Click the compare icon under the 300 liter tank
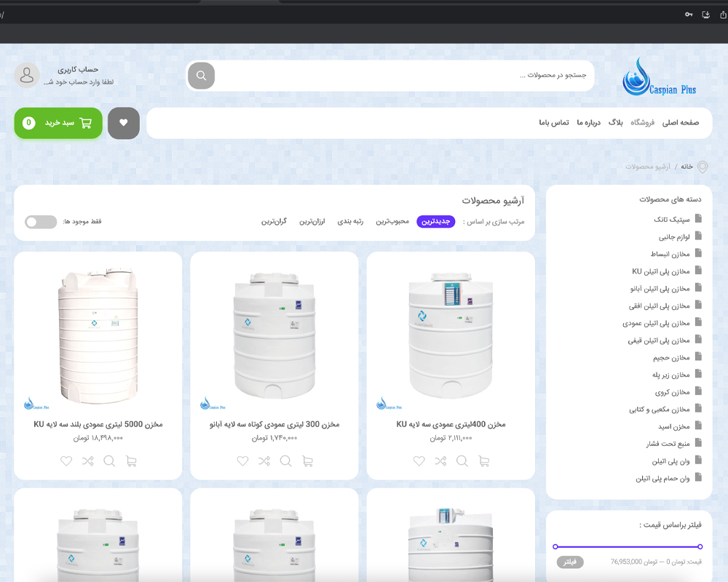 point(264,461)
